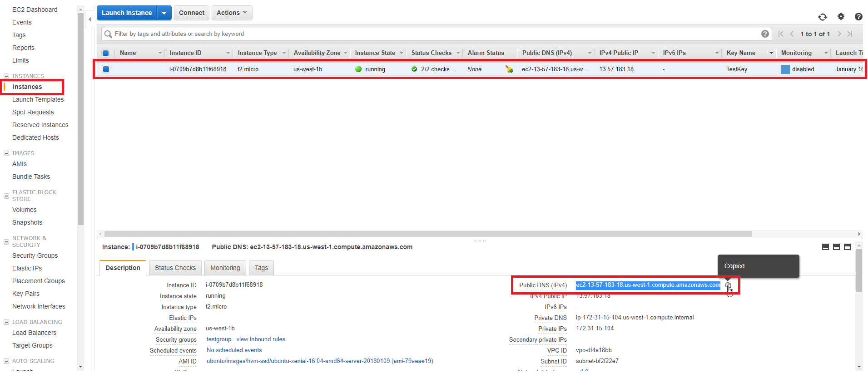Expand the Actions dropdown menu

(x=232, y=13)
